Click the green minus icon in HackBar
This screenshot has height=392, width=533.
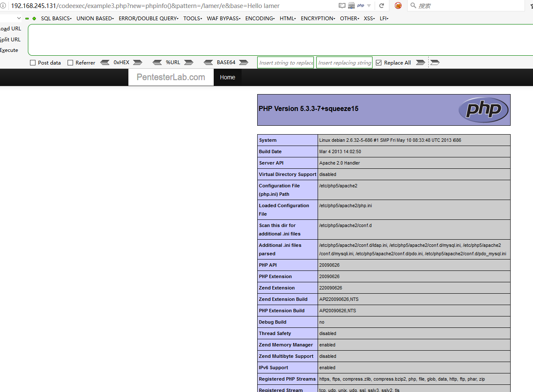coord(27,19)
